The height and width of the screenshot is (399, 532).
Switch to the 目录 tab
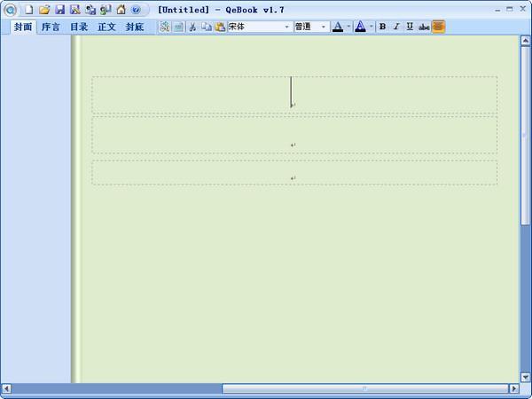coord(79,27)
